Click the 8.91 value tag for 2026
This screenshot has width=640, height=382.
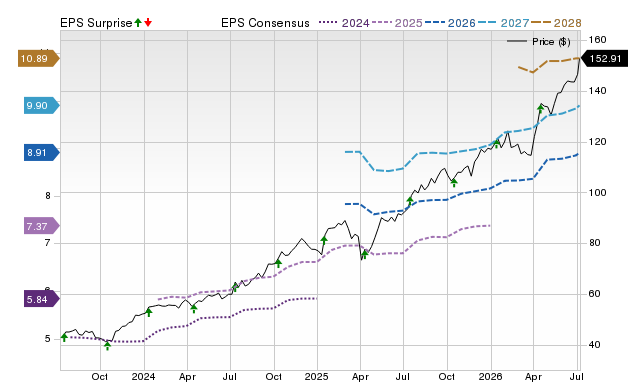coord(42,153)
